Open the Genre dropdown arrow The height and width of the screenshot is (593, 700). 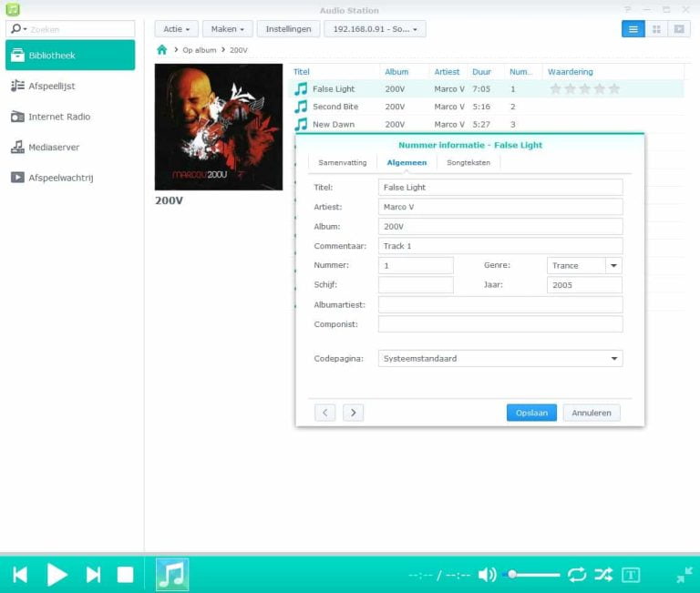click(x=613, y=265)
